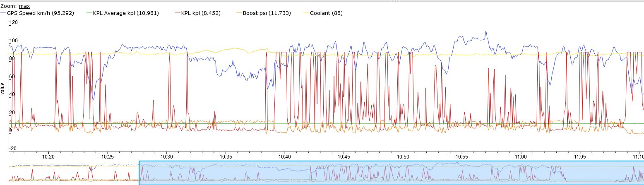Click the 10:30 time axis label
644x185 pixels.
pyautogui.click(x=166, y=157)
